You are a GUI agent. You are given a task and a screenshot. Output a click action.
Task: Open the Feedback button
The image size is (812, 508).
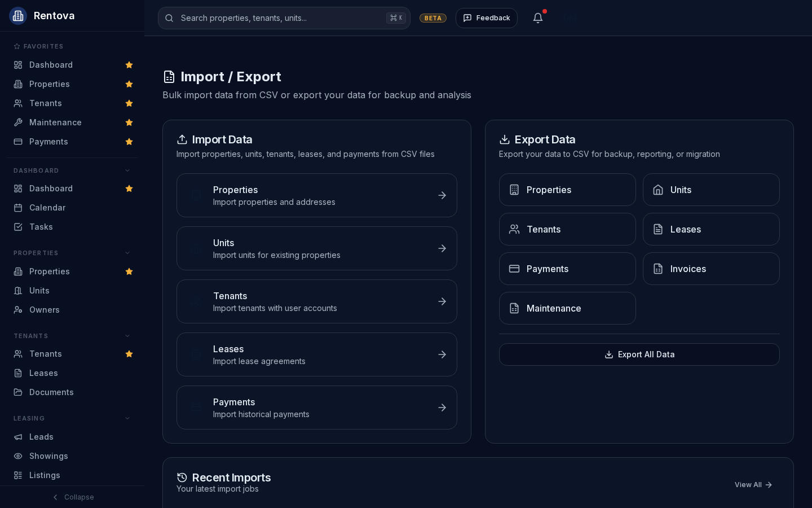(x=487, y=18)
